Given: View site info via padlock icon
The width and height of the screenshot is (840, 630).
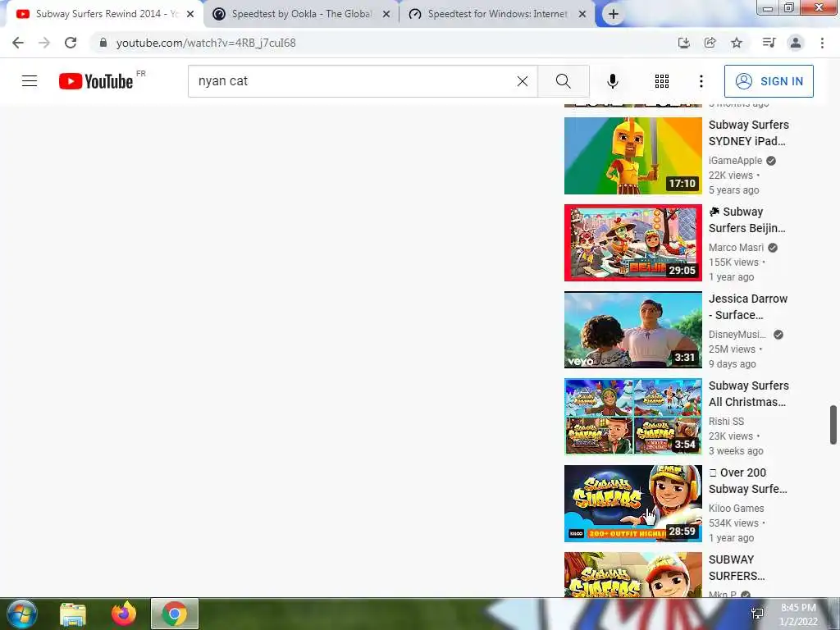Looking at the screenshot, I should click(x=103, y=43).
